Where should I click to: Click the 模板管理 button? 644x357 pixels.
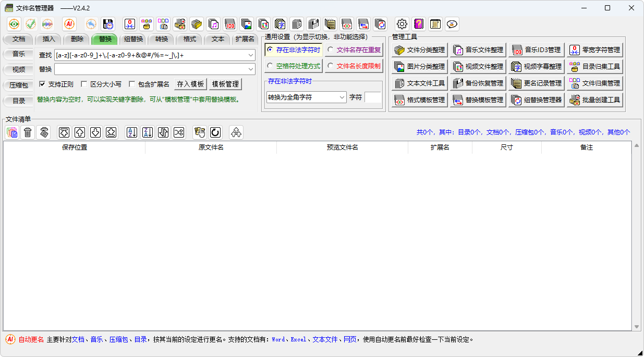click(x=225, y=84)
